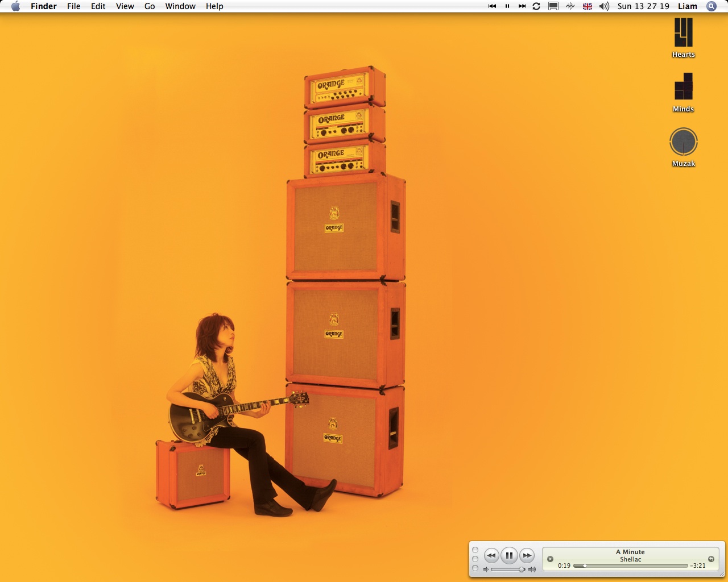Click elapsed time 0:19

point(564,566)
